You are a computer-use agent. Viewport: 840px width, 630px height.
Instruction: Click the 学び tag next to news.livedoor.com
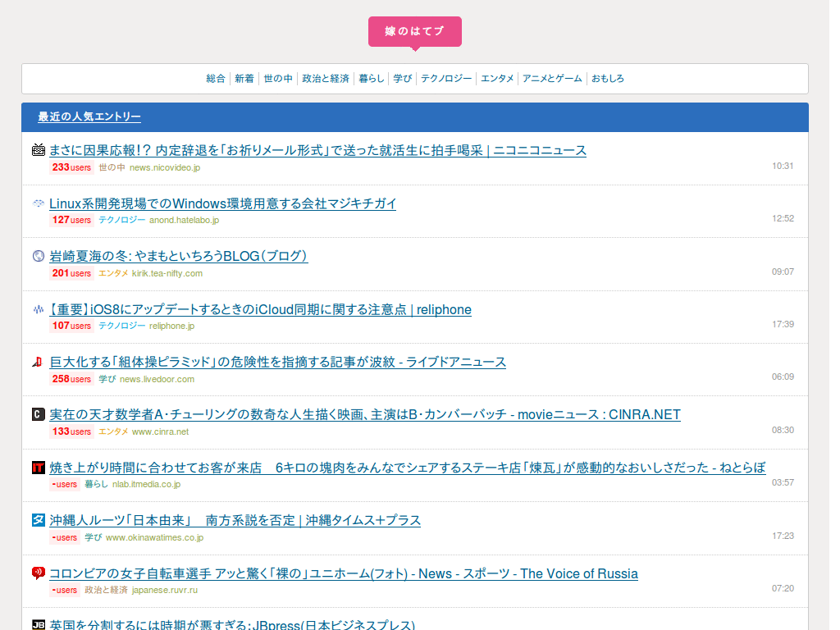coord(107,379)
